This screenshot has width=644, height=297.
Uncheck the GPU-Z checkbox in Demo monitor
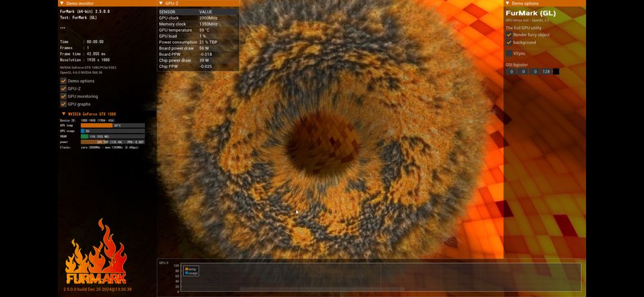coord(63,88)
